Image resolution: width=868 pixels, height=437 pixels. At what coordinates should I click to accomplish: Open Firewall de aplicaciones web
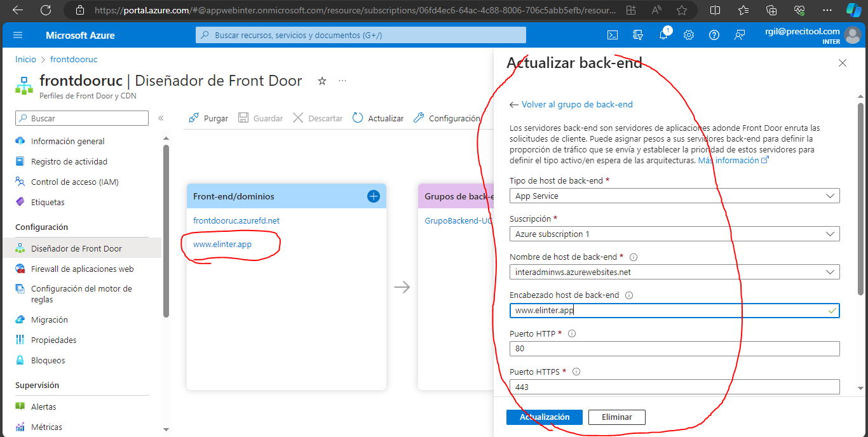tap(81, 269)
